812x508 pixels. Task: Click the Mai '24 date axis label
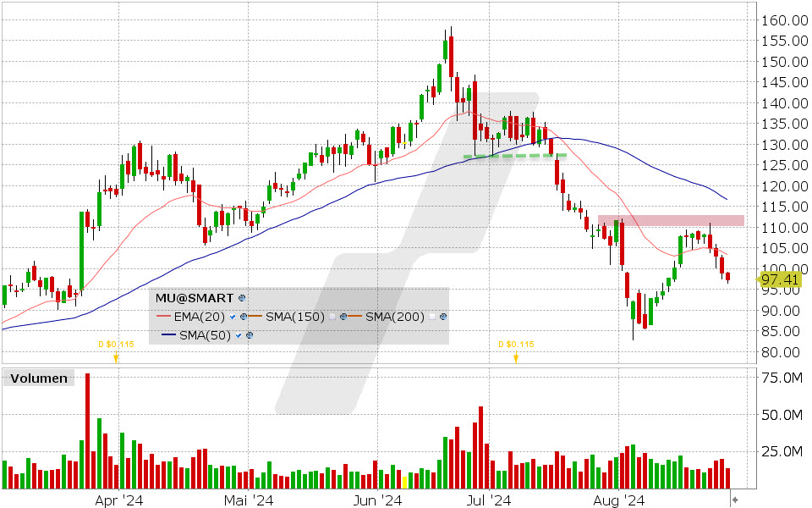coord(249,500)
